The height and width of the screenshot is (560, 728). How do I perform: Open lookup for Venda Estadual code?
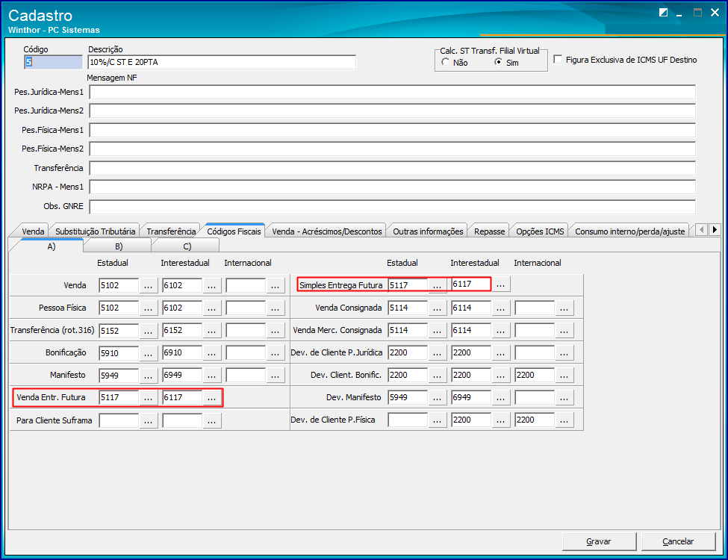tap(148, 285)
